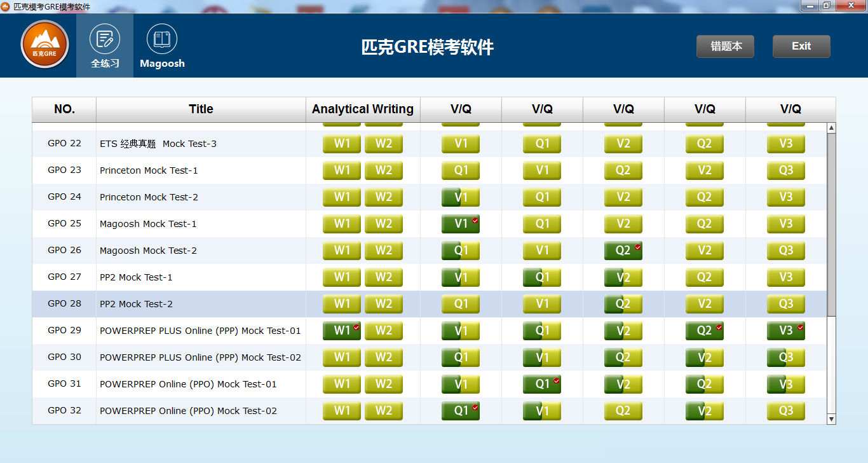
Task: Open Q1 in Princeton Mock Test-2
Action: click(542, 197)
